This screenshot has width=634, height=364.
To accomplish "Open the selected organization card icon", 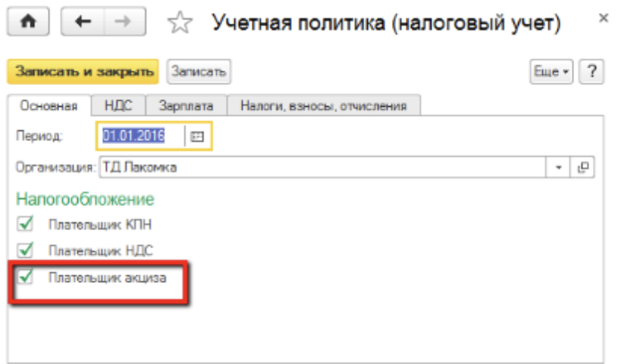I will (x=584, y=167).
